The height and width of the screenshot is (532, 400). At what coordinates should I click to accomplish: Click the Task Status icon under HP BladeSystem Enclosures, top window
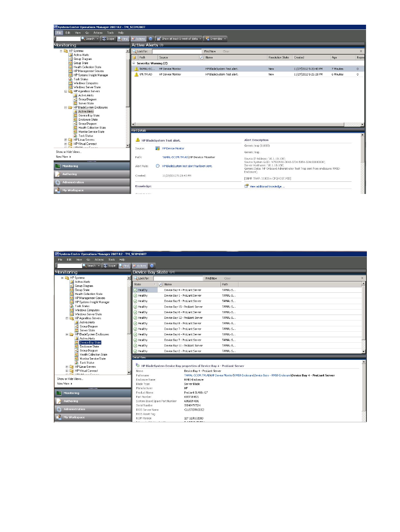(x=75, y=136)
